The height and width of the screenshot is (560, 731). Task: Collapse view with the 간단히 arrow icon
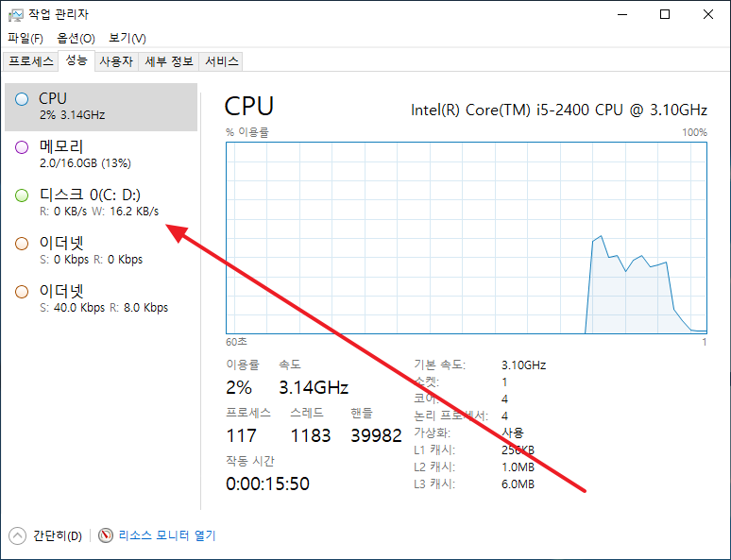[17, 535]
